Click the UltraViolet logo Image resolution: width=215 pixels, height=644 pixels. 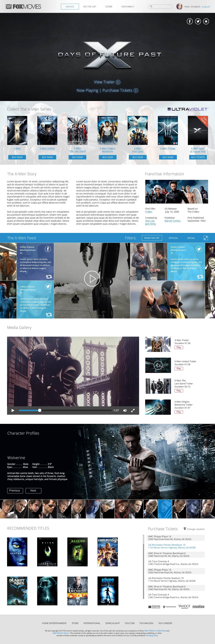click(x=188, y=109)
